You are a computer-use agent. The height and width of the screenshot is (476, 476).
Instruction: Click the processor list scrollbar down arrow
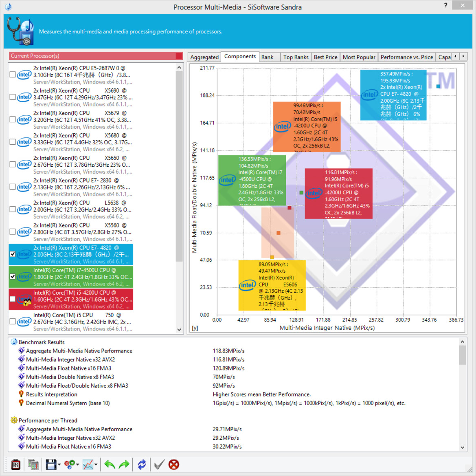click(x=179, y=330)
